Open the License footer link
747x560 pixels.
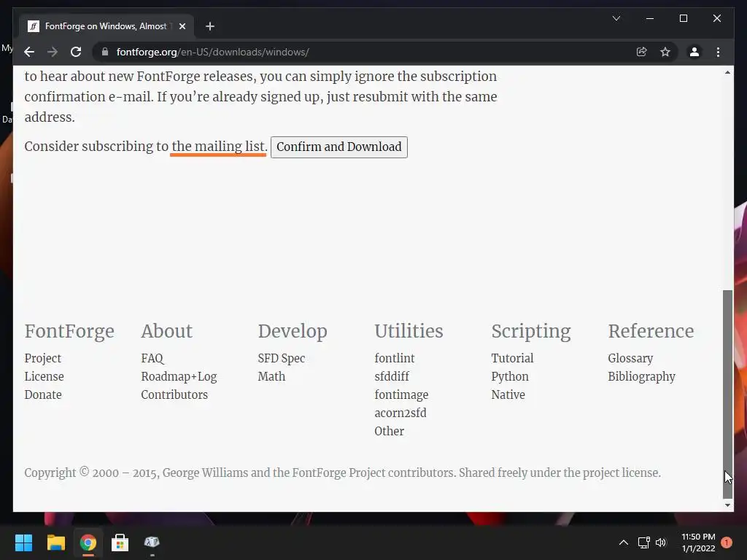coord(44,377)
